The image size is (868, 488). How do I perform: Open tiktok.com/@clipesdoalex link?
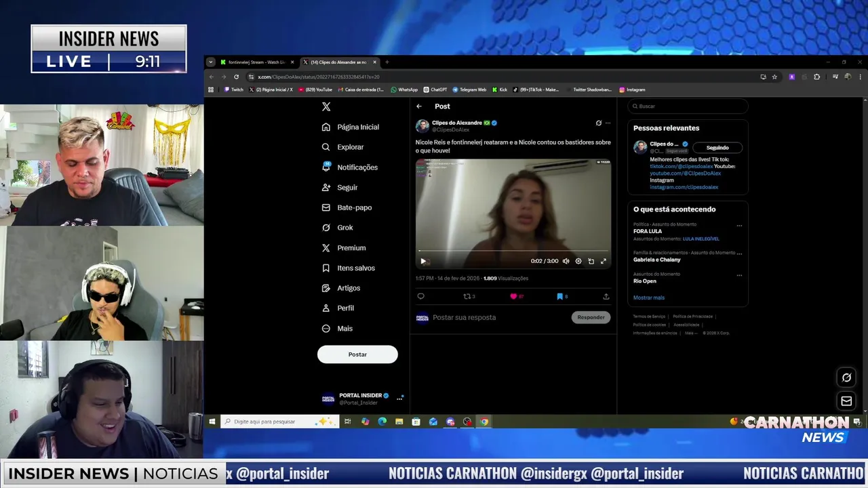[x=681, y=166]
